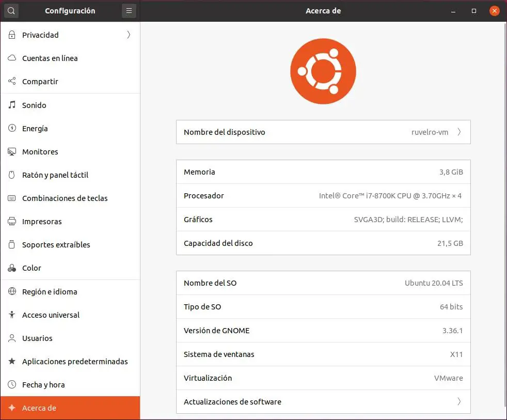This screenshot has height=420, width=507.
Task: Expand Actualizaciones de software chevron
Action: tap(459, 402)
